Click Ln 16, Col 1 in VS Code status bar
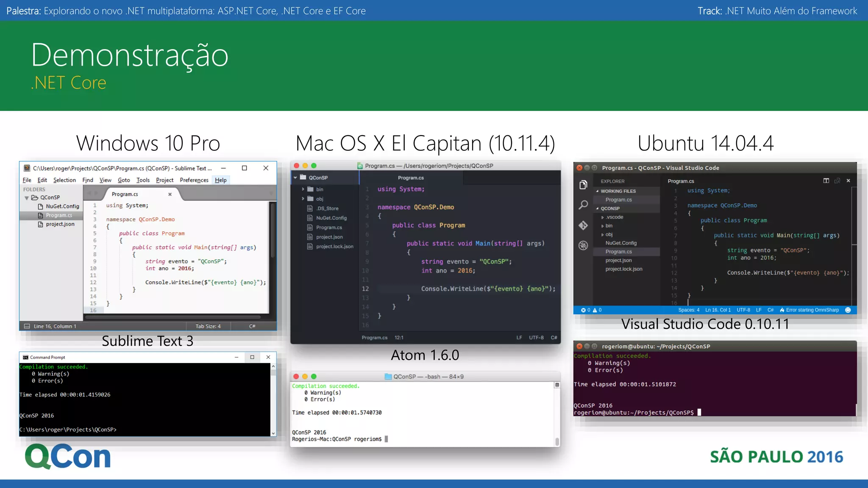Image resolution: width=868 pixels, height=488 pixels. tap(718, 310)
